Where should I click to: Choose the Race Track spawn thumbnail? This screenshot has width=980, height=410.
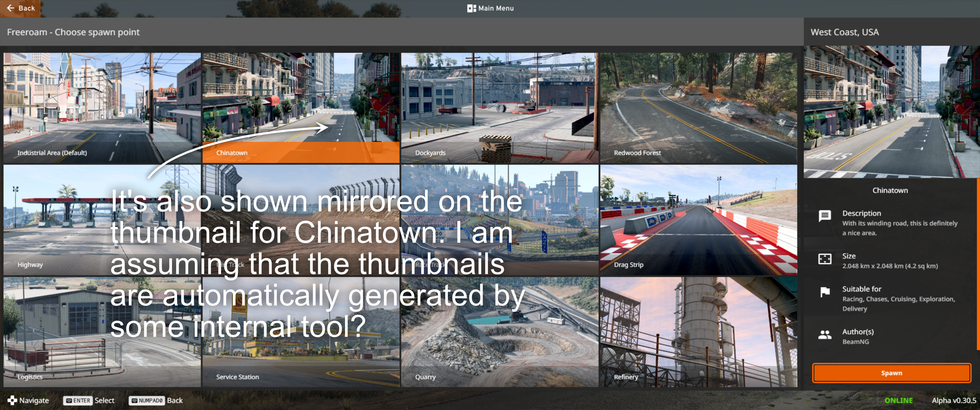(500, 220)
